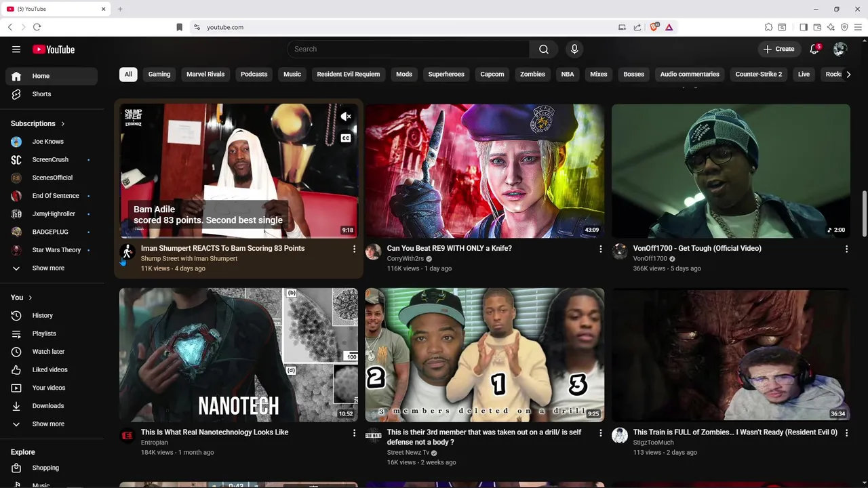The width and height of the screenshot is (868, 488).
Task: Start voice search with microphone icon
Action: pos(574,49)
